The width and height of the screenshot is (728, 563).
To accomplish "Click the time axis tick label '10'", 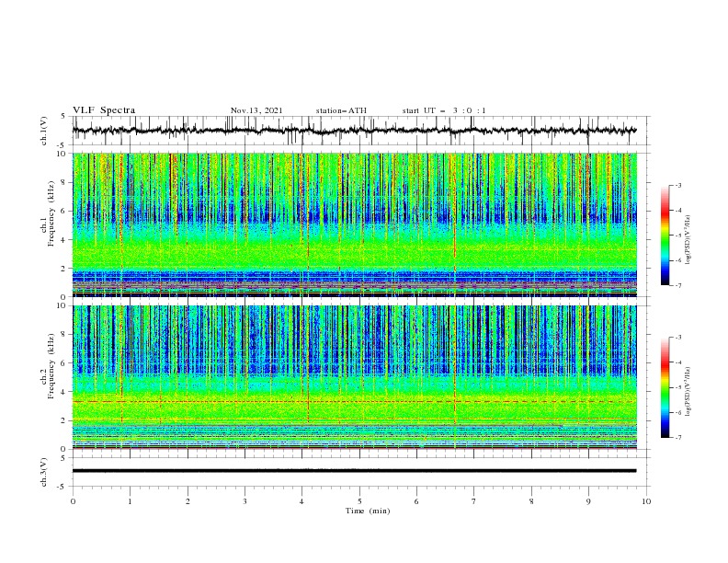I will [646, 501].
